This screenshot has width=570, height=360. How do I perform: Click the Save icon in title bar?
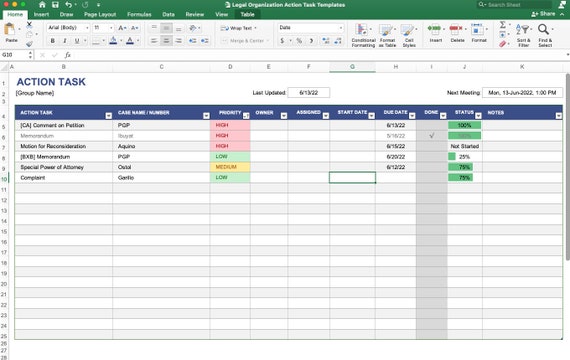coord(55,5)
